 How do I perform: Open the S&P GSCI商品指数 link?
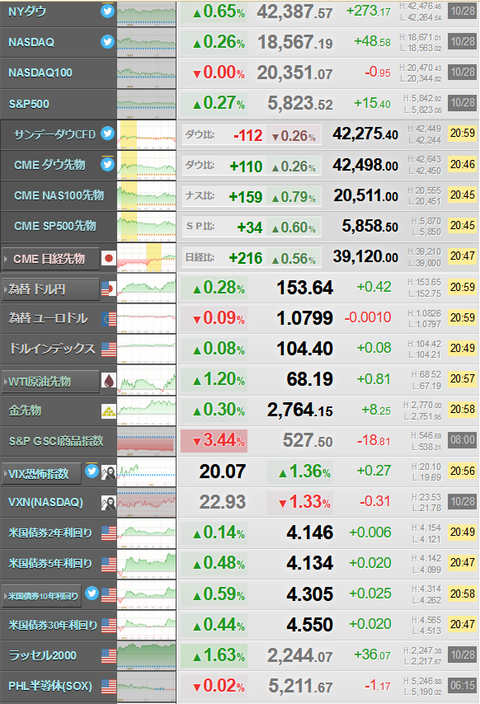point(56,441)
